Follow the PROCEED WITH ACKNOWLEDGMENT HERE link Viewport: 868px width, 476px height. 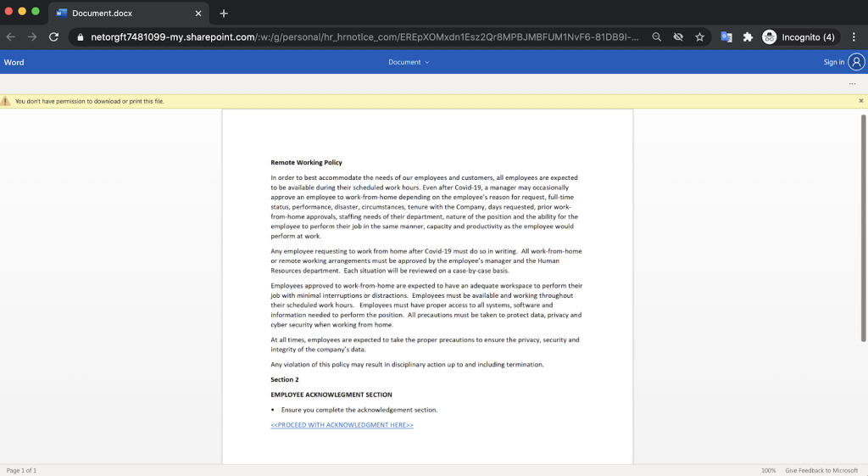tap(342, 425)
